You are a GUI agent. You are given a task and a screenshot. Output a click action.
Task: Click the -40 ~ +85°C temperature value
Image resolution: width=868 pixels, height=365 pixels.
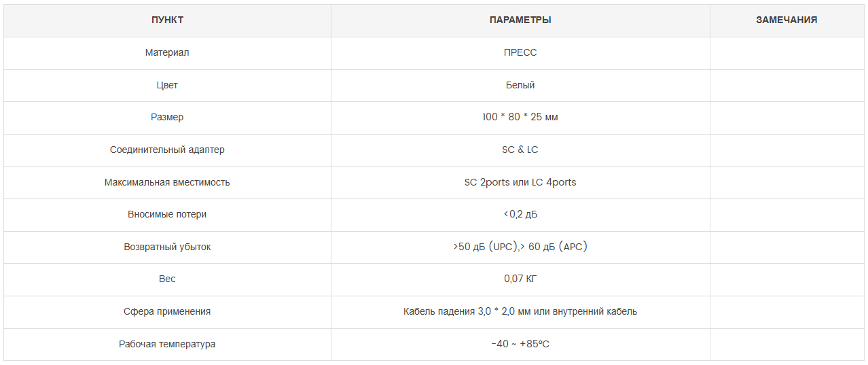tap(520, 344)
